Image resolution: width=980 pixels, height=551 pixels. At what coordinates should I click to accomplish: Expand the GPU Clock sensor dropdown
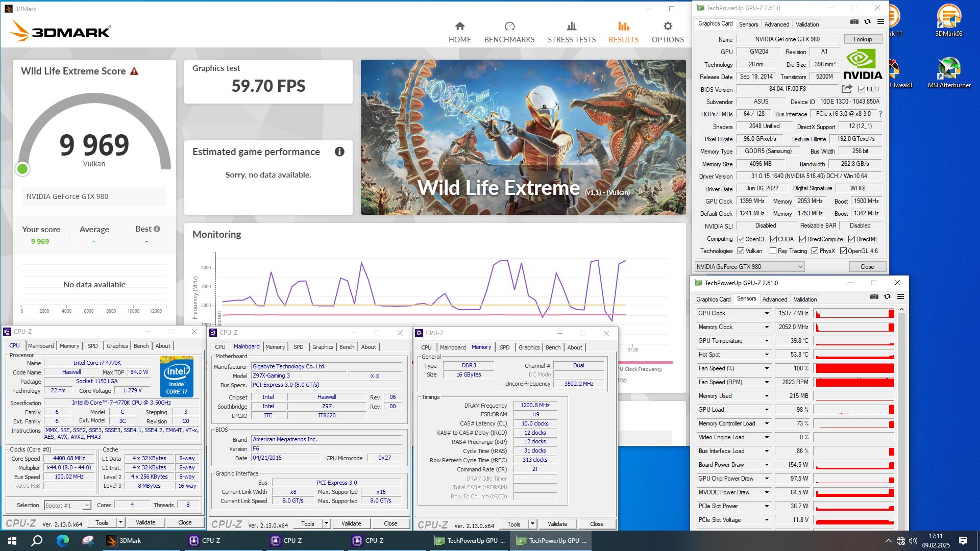766,313
